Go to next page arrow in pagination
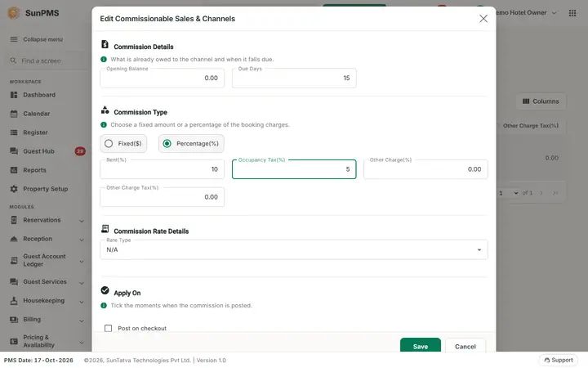The image size is (588, 368). (x=541, y=193)
